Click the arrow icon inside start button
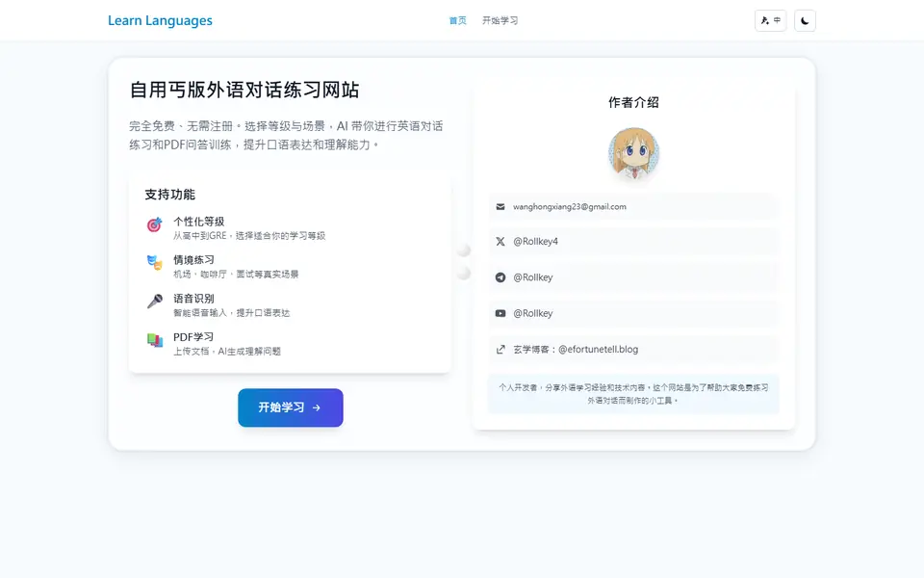This screenshot has width=924, height=578. click(x=317, y=407)
